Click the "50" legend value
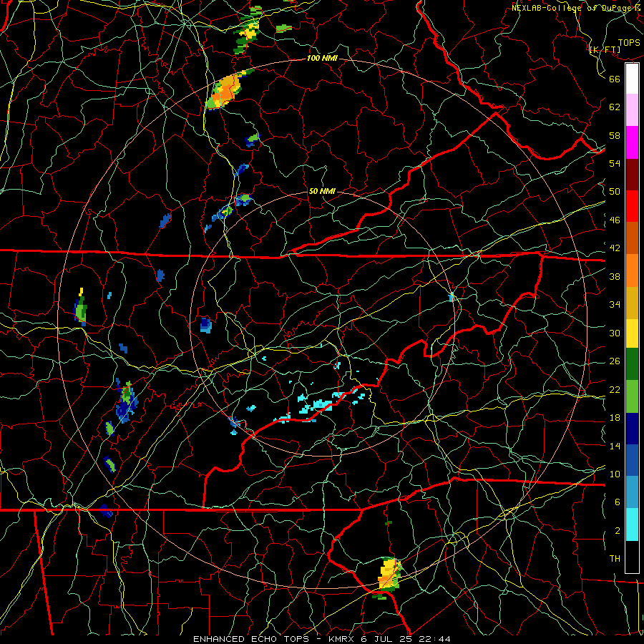Screen dimensions: 644x644 (615, 192)
